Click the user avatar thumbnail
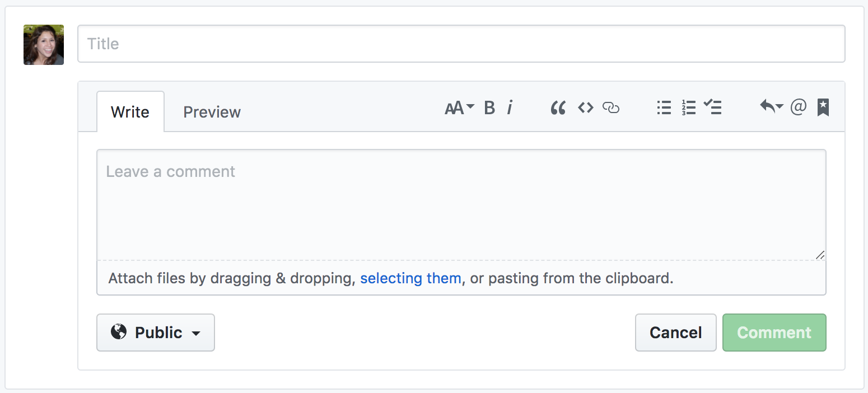Viewport: 868px width, 393px height. (44, 45)
